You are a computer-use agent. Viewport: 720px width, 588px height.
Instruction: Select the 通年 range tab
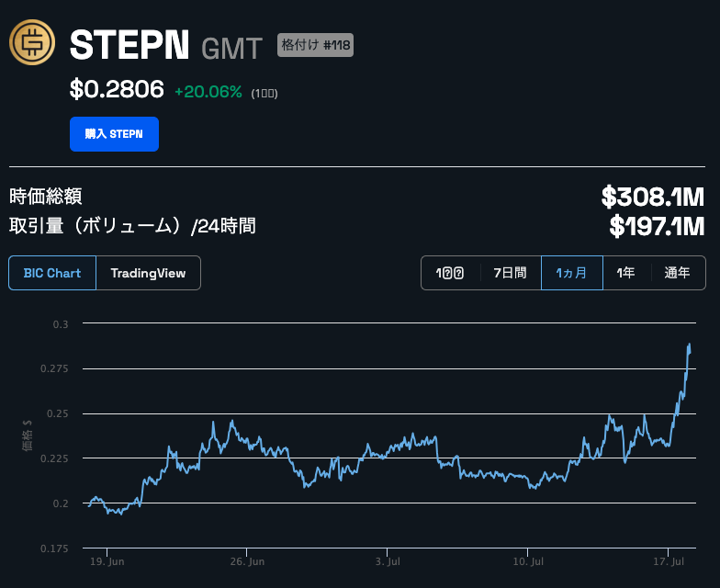coord(678,273)
